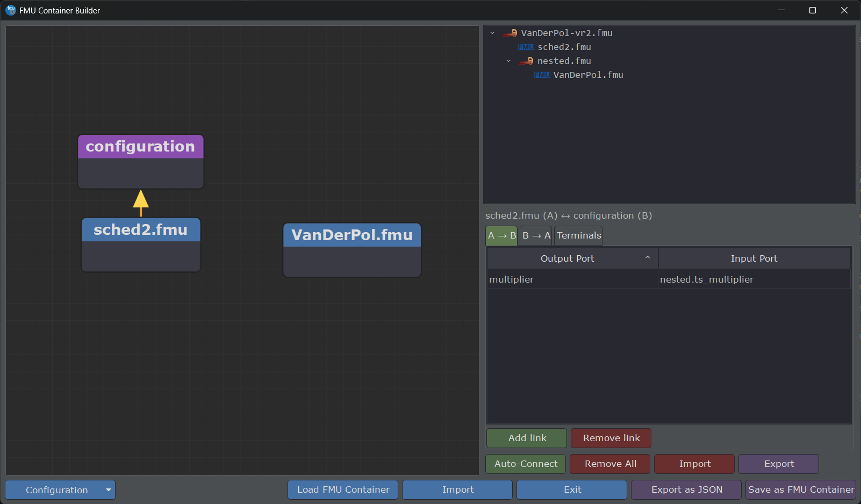Screen dimensions: 861x504
Task: Click Save as FMU Container button
Action: pyautogui.click(x=801, y=489)
